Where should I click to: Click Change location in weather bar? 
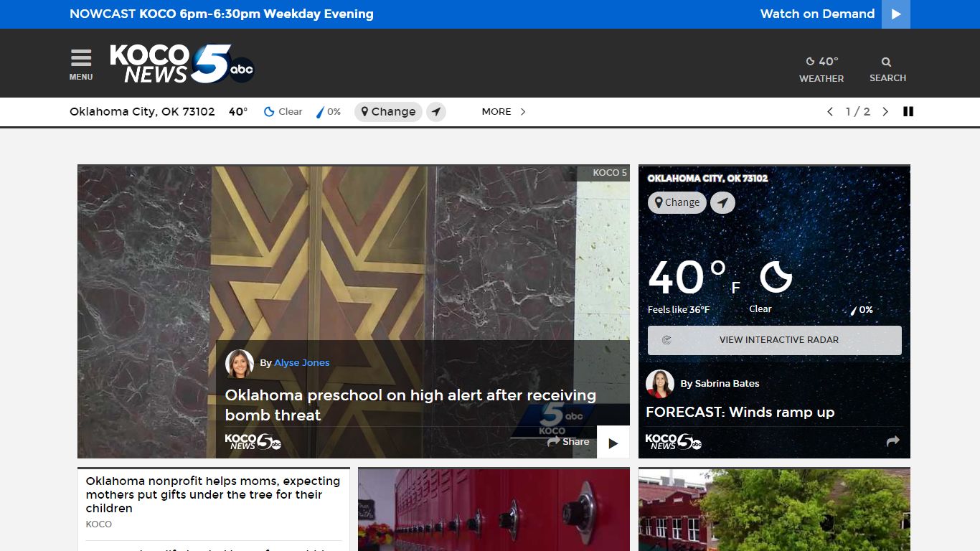(388, 112)
